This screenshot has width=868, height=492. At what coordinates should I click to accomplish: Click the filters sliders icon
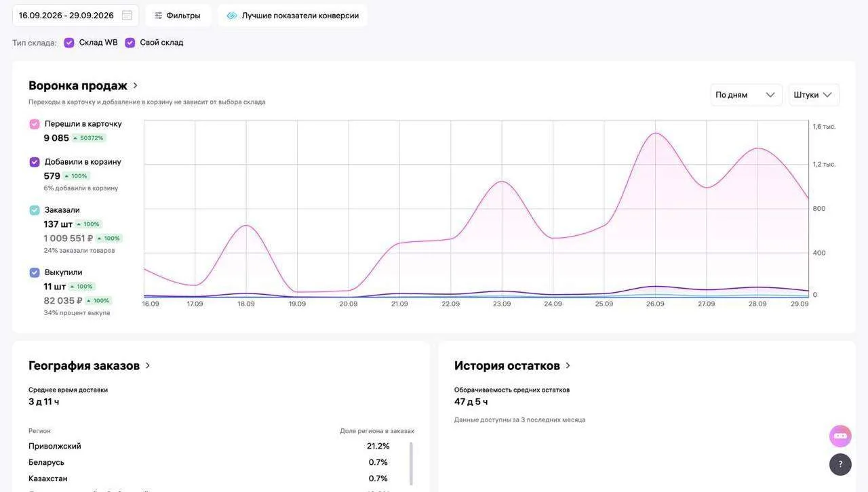click(x=158, y=16)
